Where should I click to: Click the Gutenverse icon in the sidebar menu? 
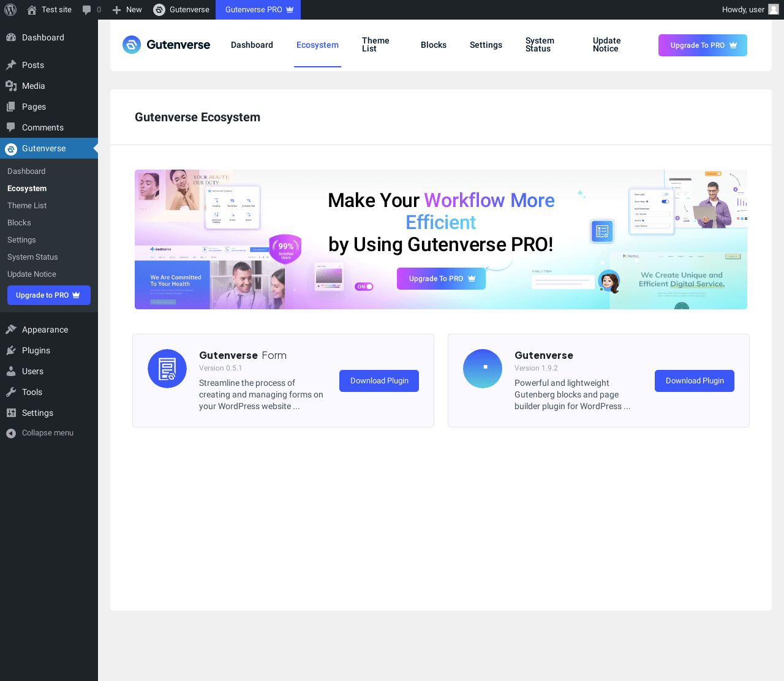pyautogui.click(x=11, y=149)
